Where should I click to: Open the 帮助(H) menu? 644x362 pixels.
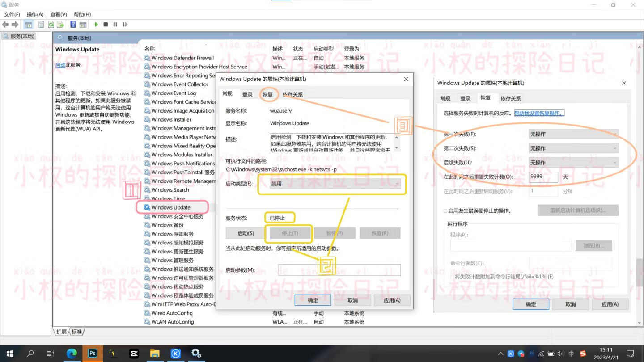tap(82, 14)
